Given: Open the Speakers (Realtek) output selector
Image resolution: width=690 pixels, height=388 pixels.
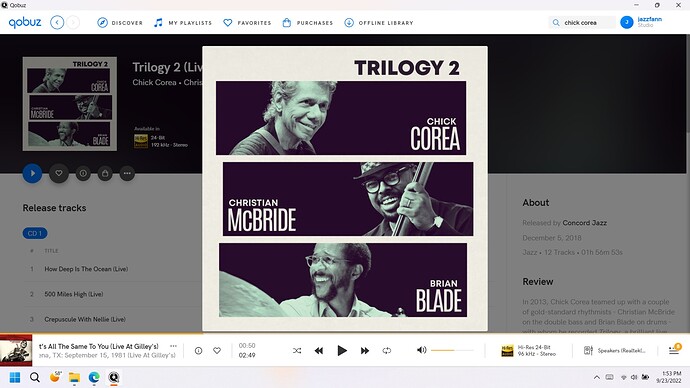Looking at the screenshot, I should (x=614, y=351).
